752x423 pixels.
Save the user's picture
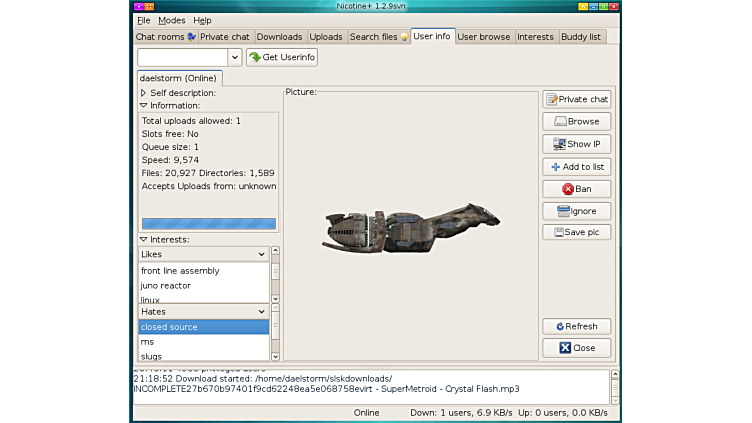pyautogui.click(x=576, y=232)
